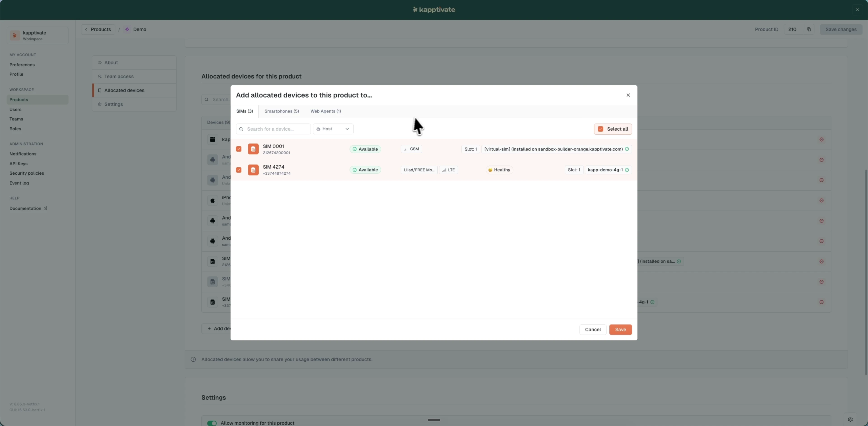Go back to Products breadcrumb
Image resolution: width=868 pixels, height=426 pixels.
(x=98, y=30)
